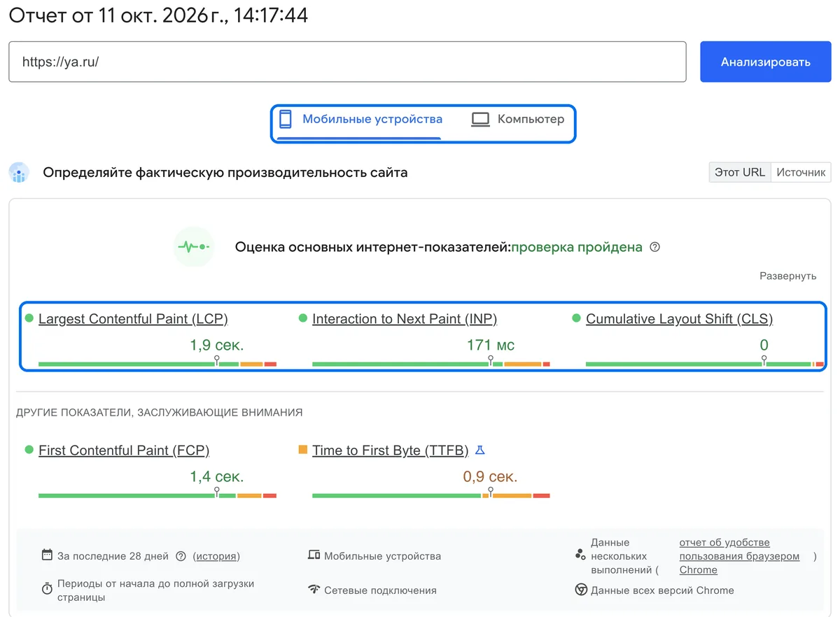Screen dimensions: 840x617
Task: Click the INP value 171 мс
Action: (491, 345)
